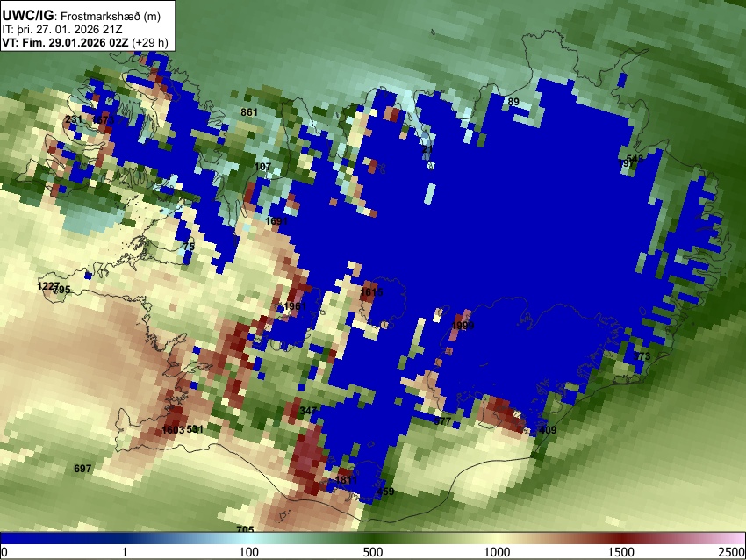
Task: Click the "(+29 h)" forecast offset text
Action: (150, 42)
